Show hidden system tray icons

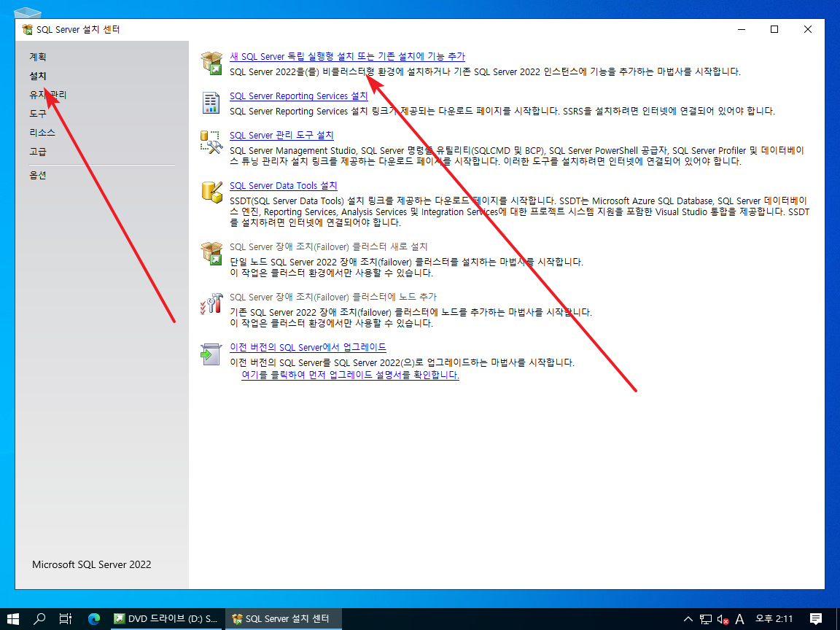tap(688, 619)
